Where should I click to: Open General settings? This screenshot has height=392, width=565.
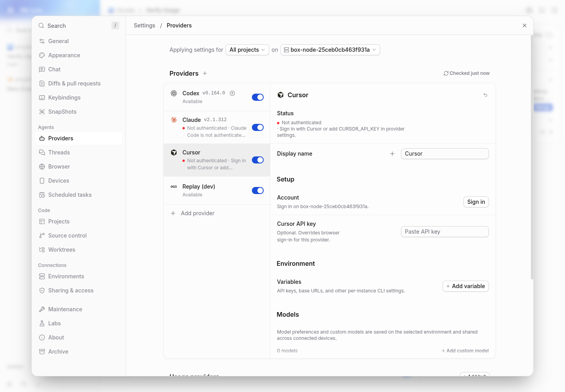78,41
